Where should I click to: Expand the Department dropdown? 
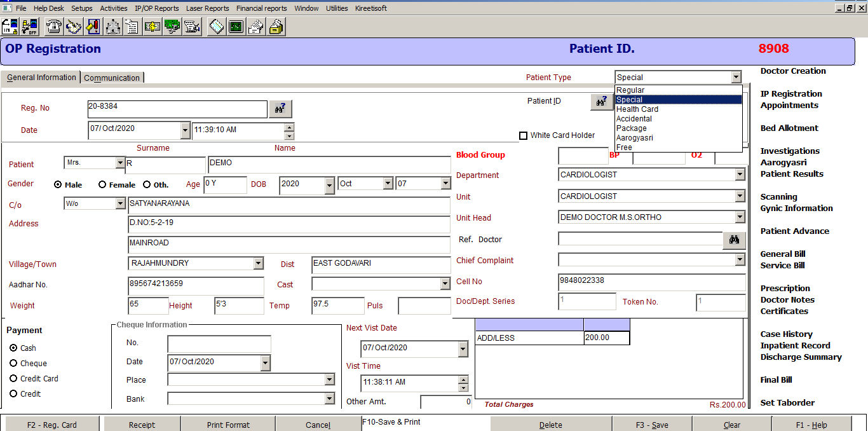click(740, 175)
